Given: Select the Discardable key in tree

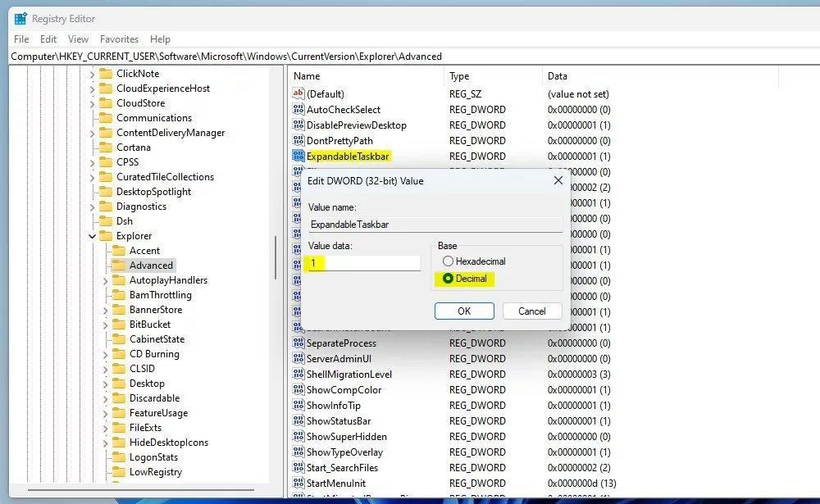Looking at the screenshot, I should click(155, 397).
